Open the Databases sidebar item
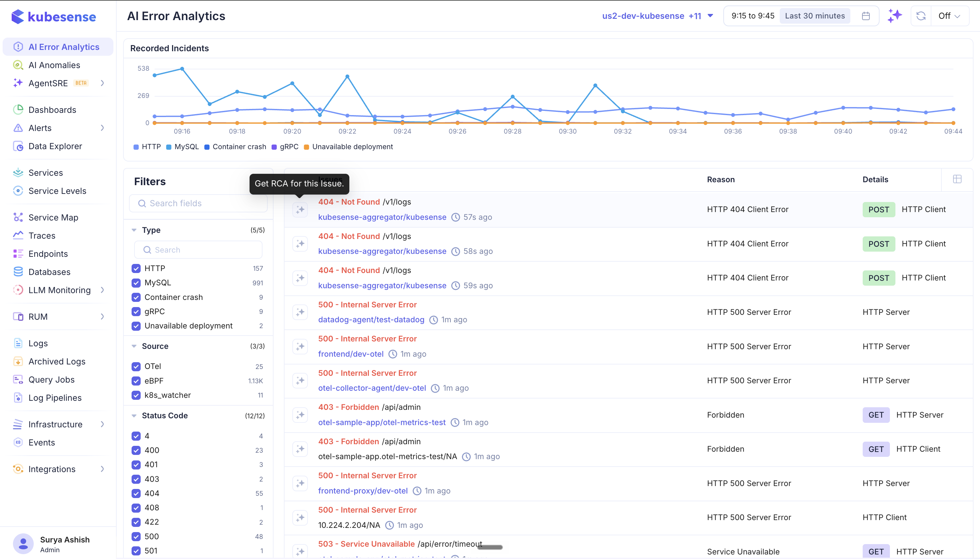Image resolution: width=980 pixels, height=559 pixels. [49, 272]
